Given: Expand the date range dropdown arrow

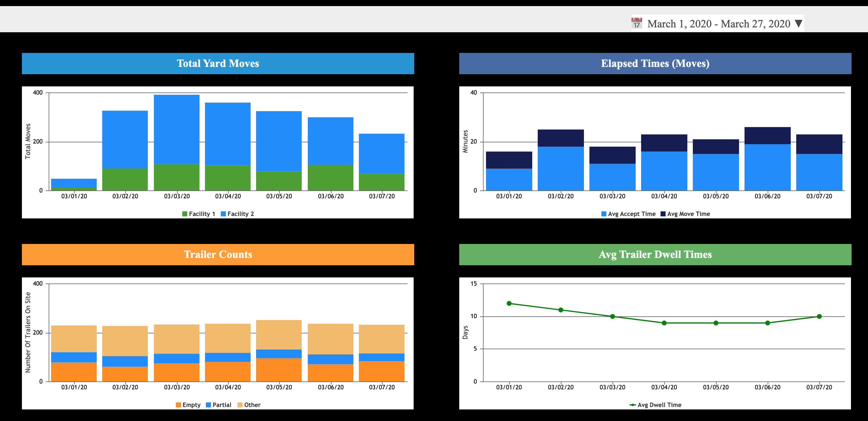Looking at the screenshot, I should tap(798, 24).
